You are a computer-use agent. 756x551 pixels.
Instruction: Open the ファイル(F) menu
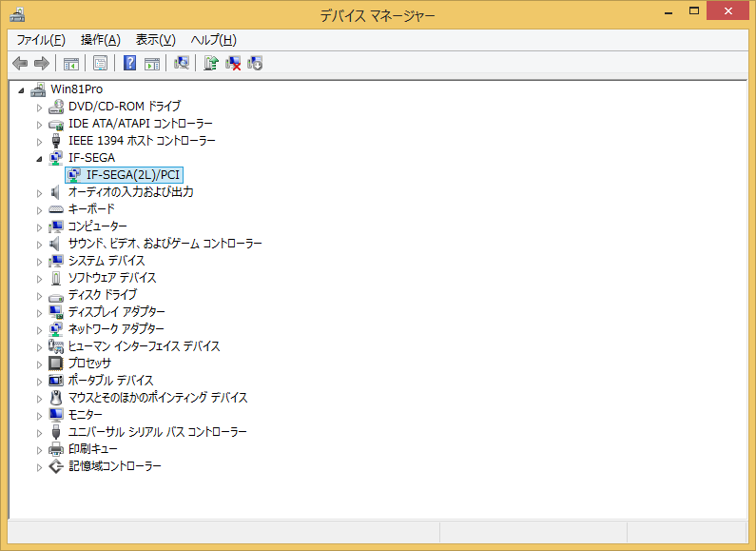point(41,39)
